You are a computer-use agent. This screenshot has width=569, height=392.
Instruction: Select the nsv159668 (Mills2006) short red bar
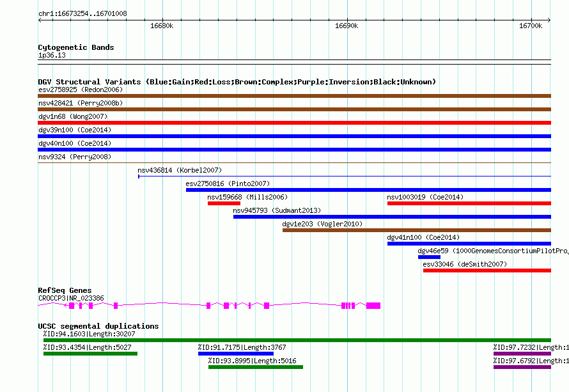224,203
